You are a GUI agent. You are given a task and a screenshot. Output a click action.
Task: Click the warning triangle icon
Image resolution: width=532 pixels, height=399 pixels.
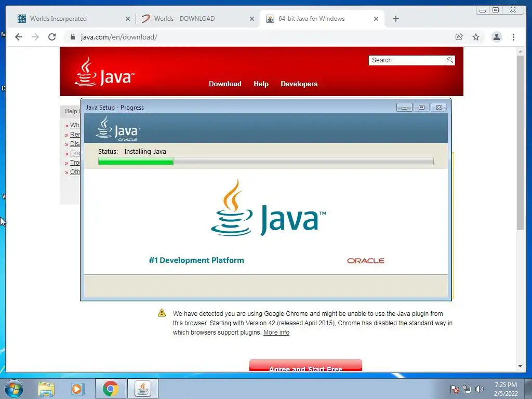[162, 313]
